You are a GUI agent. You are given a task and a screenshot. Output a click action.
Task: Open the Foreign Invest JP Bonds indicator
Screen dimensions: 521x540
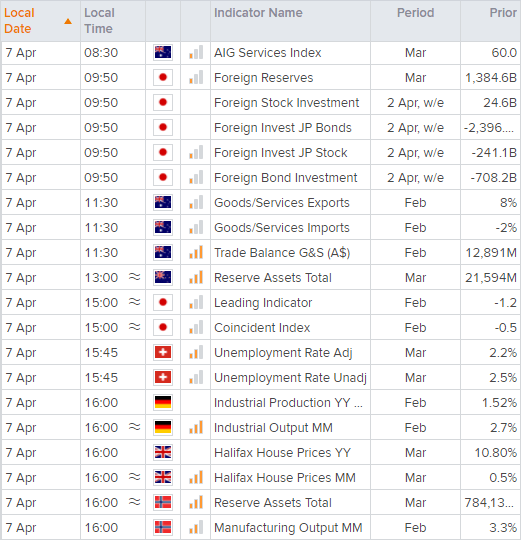point(283,128)
